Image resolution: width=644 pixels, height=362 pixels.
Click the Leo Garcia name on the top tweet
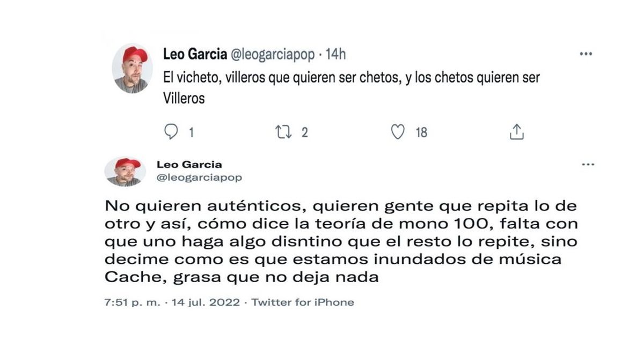[x=194, y=55]
